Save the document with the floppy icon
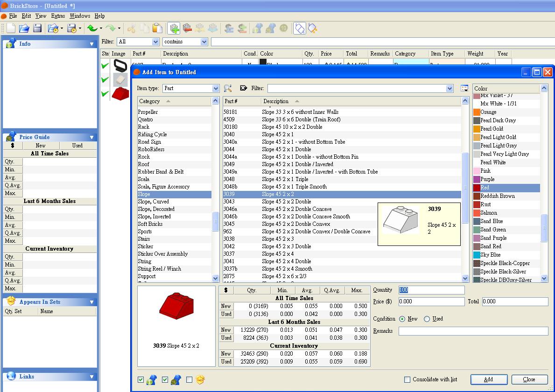Image resolution: width=555 pixels, height=392 pixels. click(37, 28)
